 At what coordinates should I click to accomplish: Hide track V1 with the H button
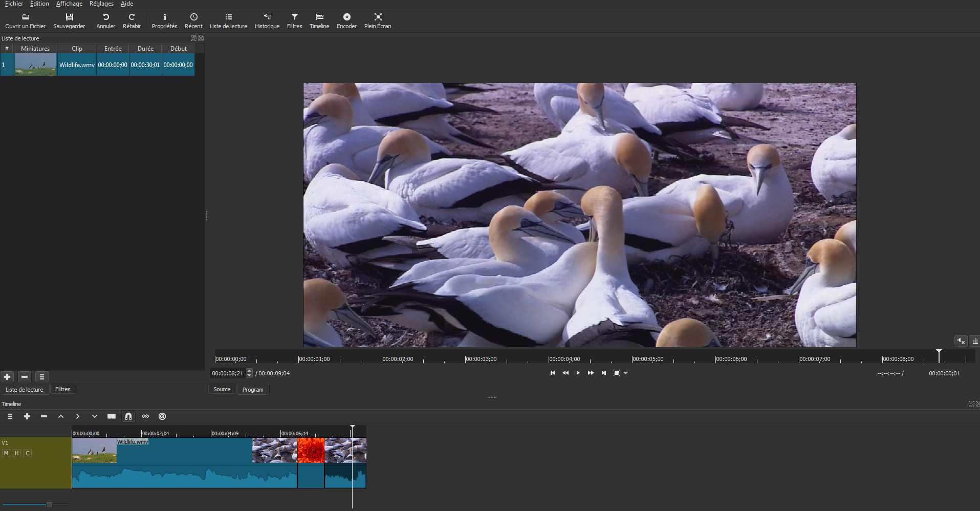click(x=17, y=453)
